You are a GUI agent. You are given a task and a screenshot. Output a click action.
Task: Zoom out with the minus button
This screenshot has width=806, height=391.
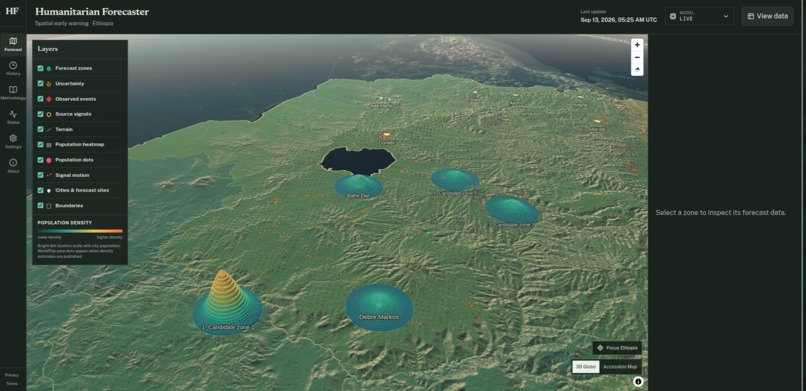pos(637,57)
